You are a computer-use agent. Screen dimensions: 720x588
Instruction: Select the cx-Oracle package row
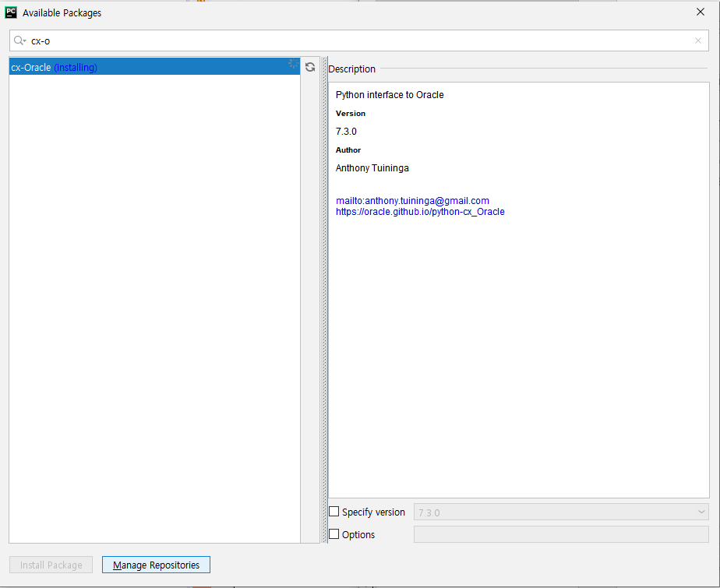154,66
